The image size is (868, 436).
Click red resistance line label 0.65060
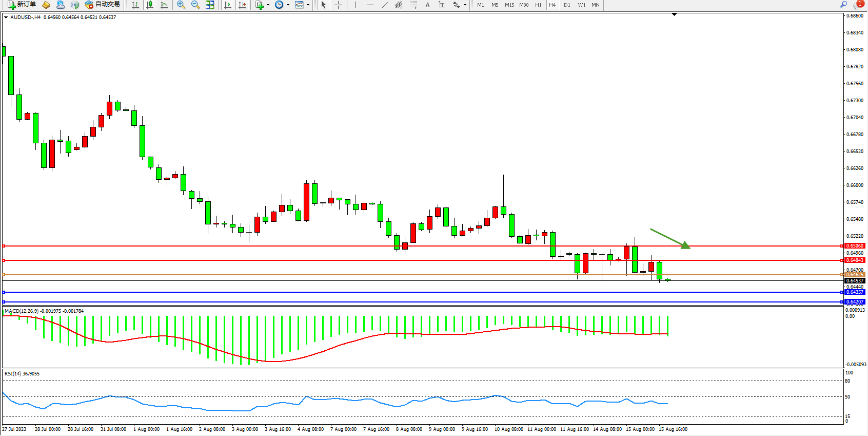click(x=855, y=246)
